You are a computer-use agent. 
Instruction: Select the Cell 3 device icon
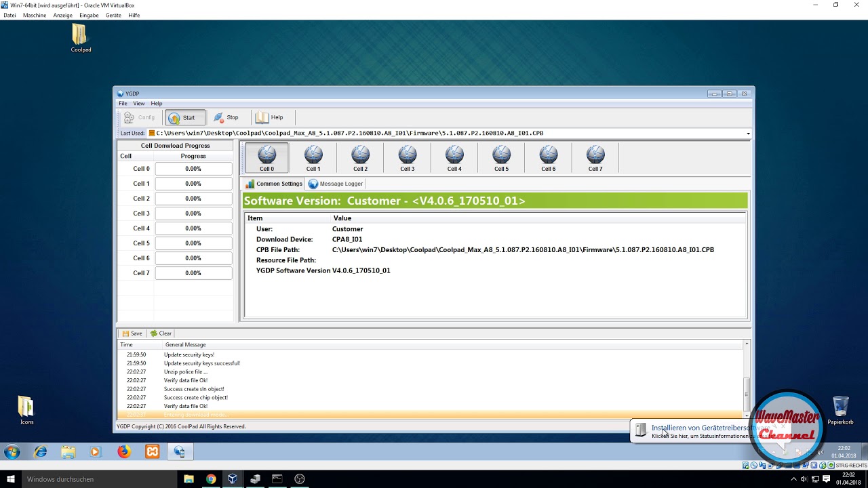coord(408,158)
